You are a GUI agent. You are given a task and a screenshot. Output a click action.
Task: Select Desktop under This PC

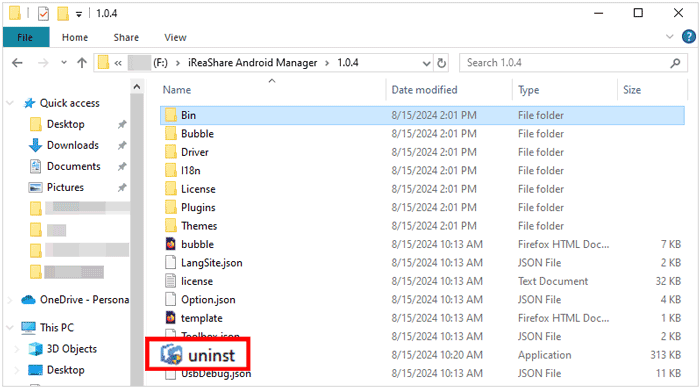click(x=66, y=370)
